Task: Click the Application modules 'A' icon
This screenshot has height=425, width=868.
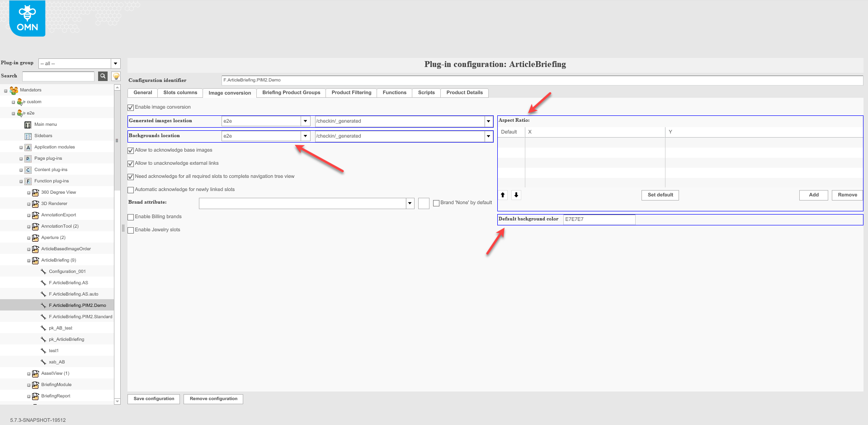Action: 28,147
